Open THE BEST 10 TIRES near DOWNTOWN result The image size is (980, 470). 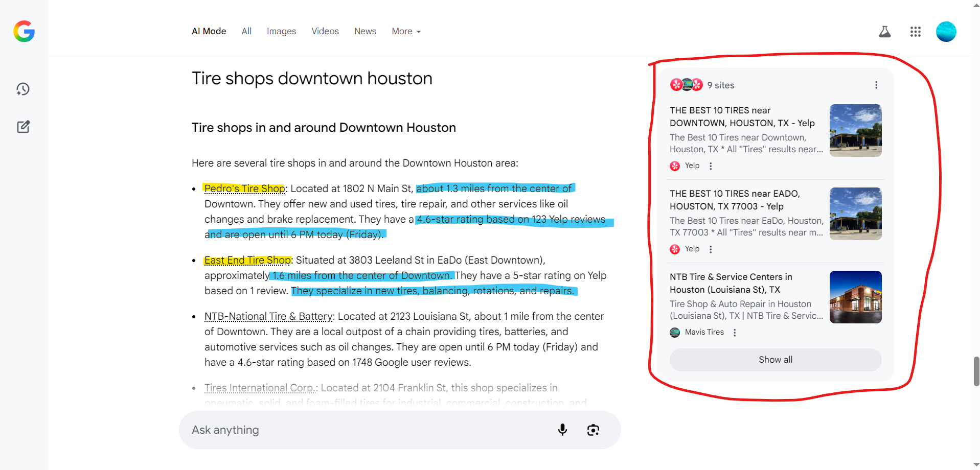pyautogui.click(x=742, y=116)
